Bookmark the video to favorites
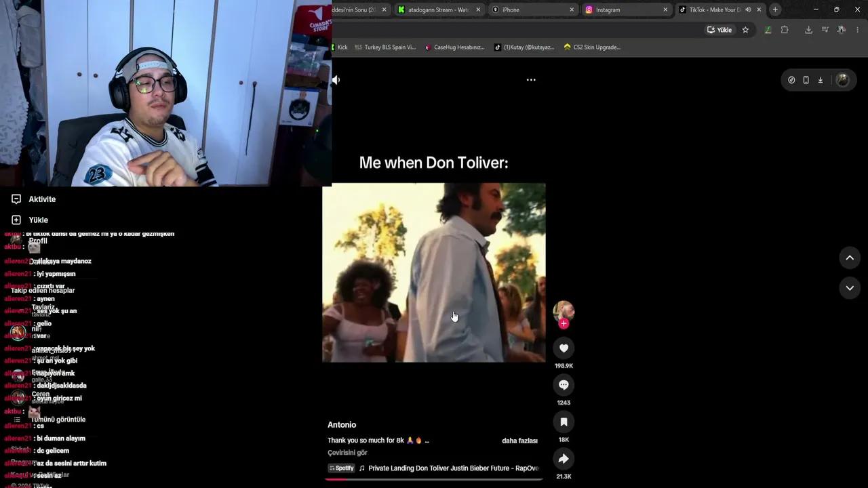This screenshot has height=488, width=868. coord(564,422)
